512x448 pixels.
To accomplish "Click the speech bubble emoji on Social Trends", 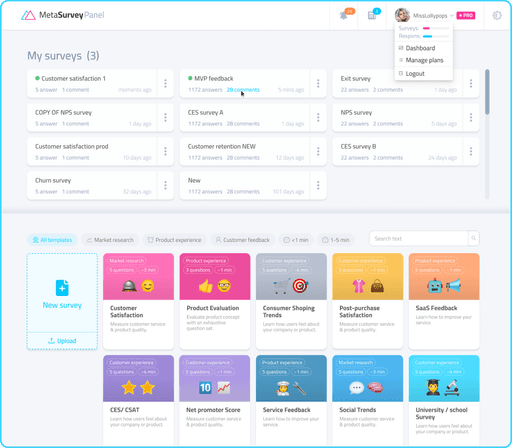I will pyautogui.click(x=356, y=388).
